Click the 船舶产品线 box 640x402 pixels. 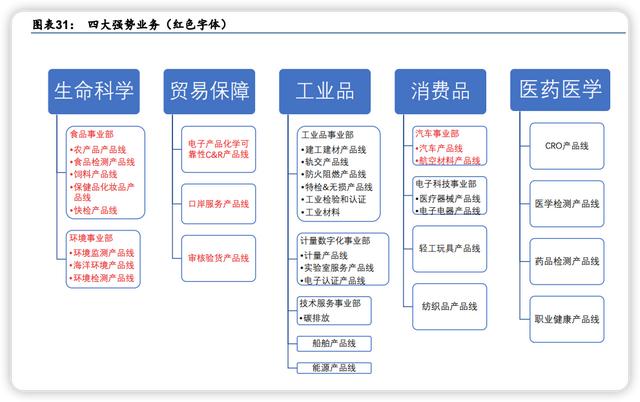334,343
